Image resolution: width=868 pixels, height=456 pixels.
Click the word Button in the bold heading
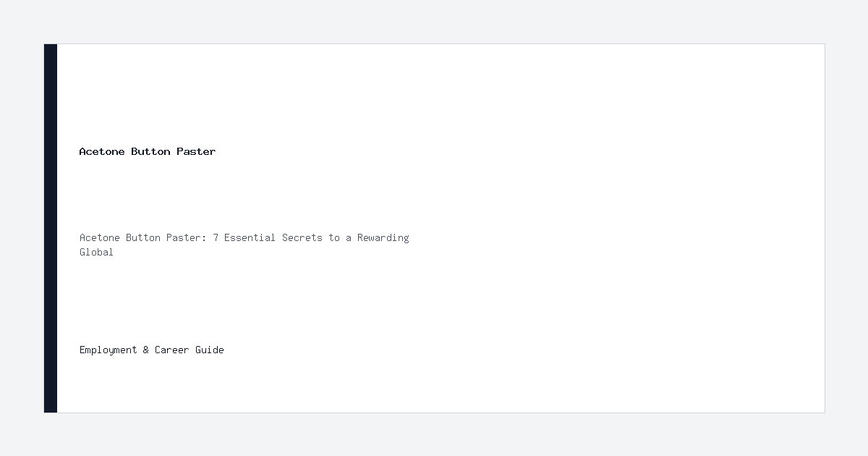pos(150,151)
